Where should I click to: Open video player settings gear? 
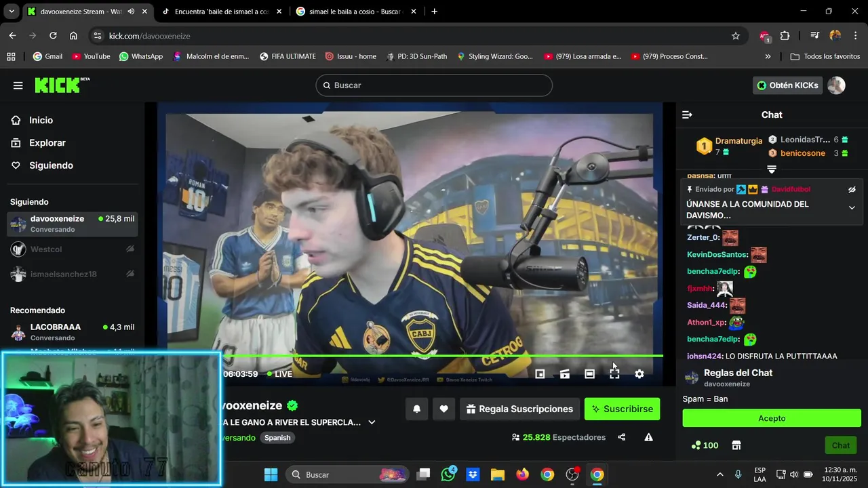639,373
